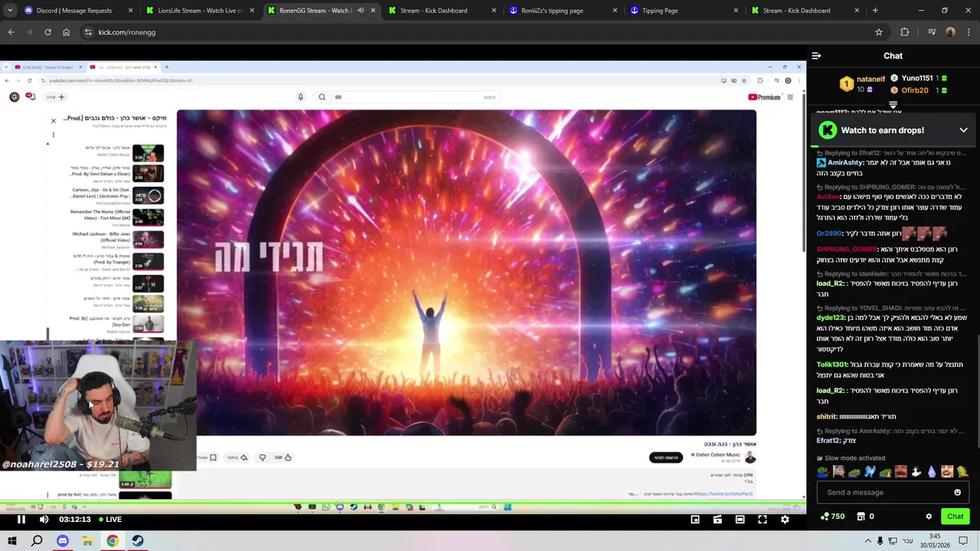Viewport: 980px width, 551px height.
Task: Open the browser extensions puzzle icon
Action: click(x=905, y=32)
